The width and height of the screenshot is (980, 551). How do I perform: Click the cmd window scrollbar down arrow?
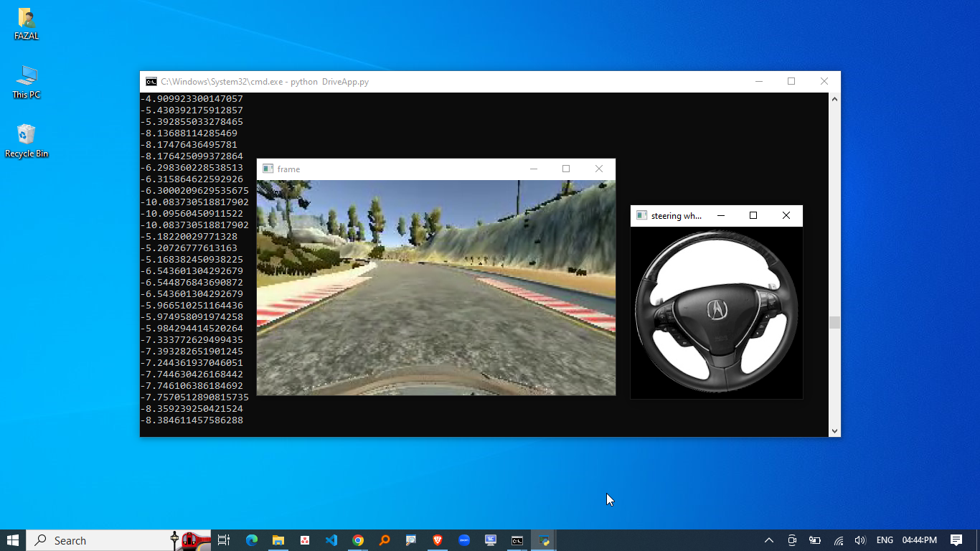pyautogui.click(x=834, y=430)
